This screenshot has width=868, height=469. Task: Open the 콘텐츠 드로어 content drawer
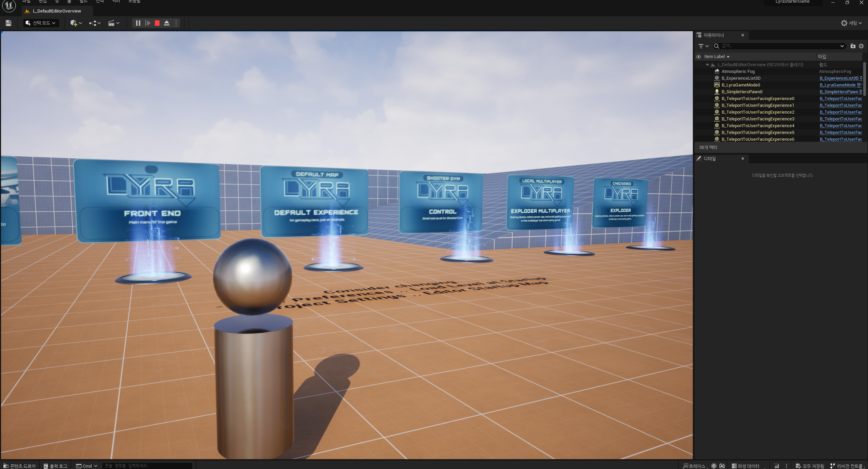point(20,466)
